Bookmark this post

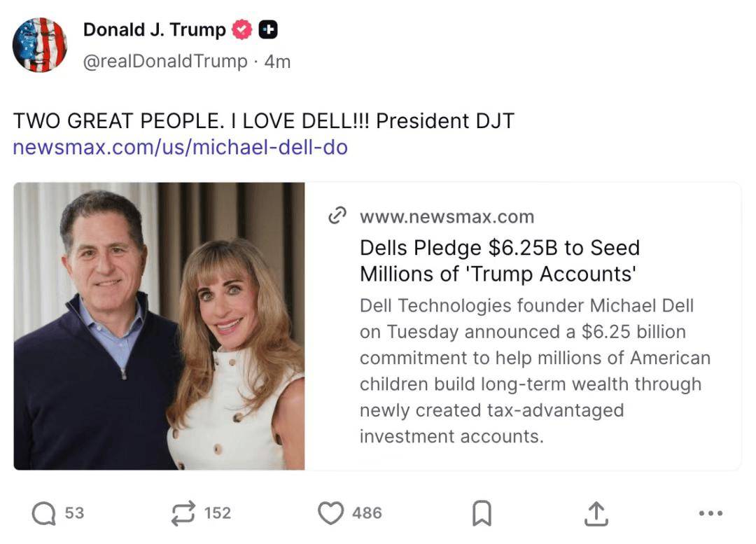(x=482, y=515)
